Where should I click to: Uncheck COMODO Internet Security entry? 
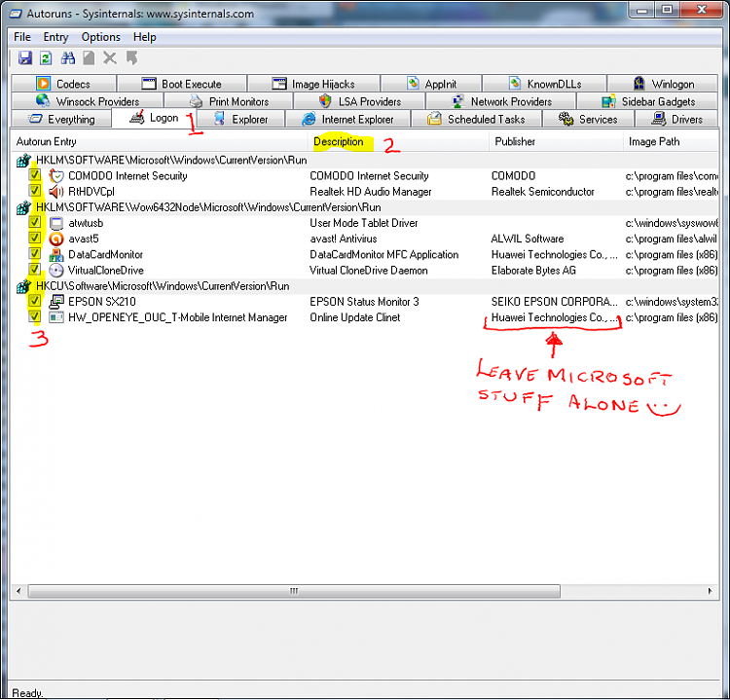[x=34, y=174]
